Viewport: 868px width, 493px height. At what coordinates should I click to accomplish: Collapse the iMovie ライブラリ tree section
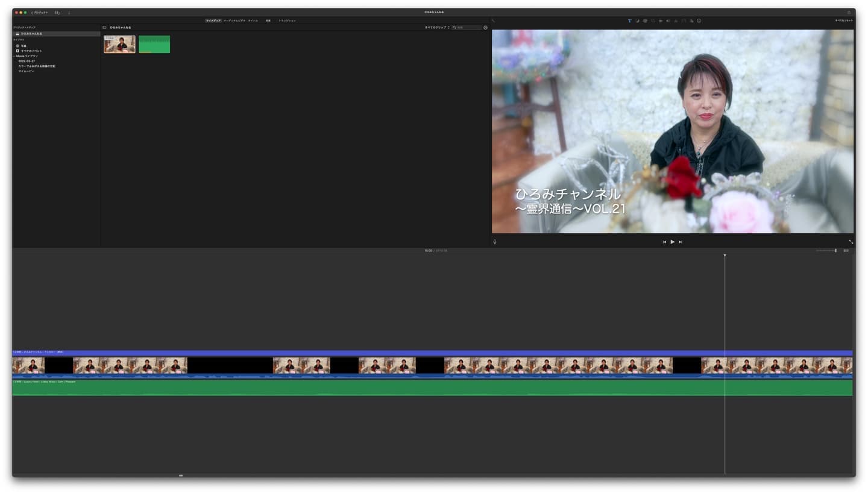[14, 56]
